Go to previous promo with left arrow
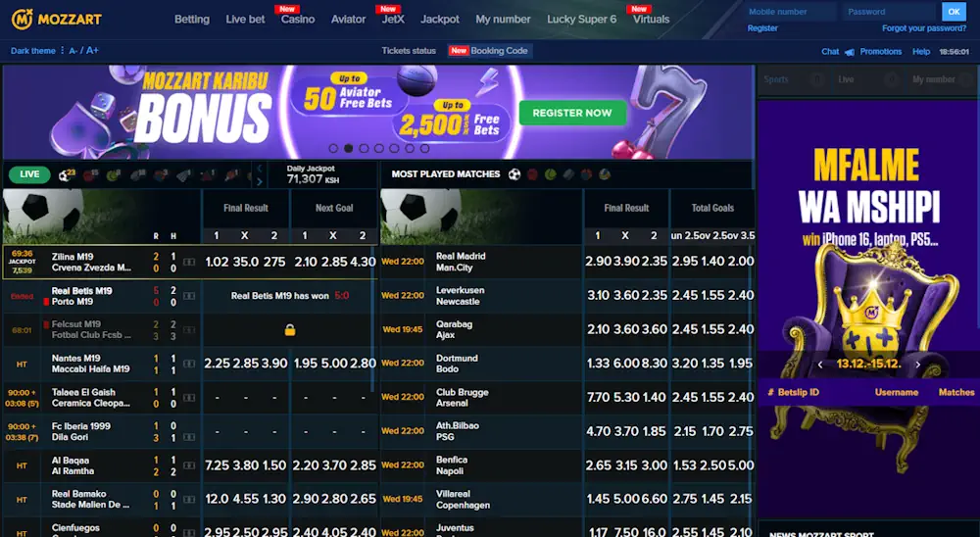 click(820, 366)
